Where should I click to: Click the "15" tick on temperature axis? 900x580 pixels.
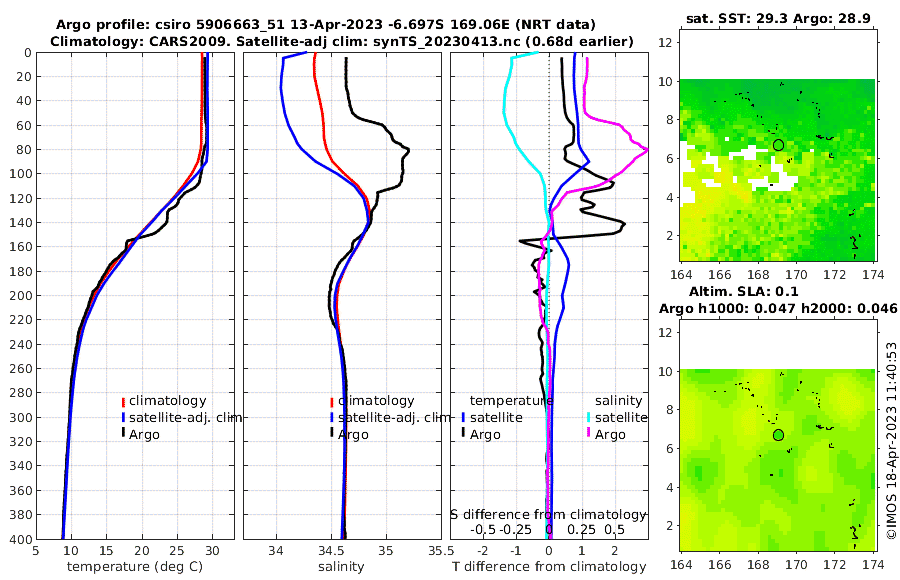click(x=107, y=551)
